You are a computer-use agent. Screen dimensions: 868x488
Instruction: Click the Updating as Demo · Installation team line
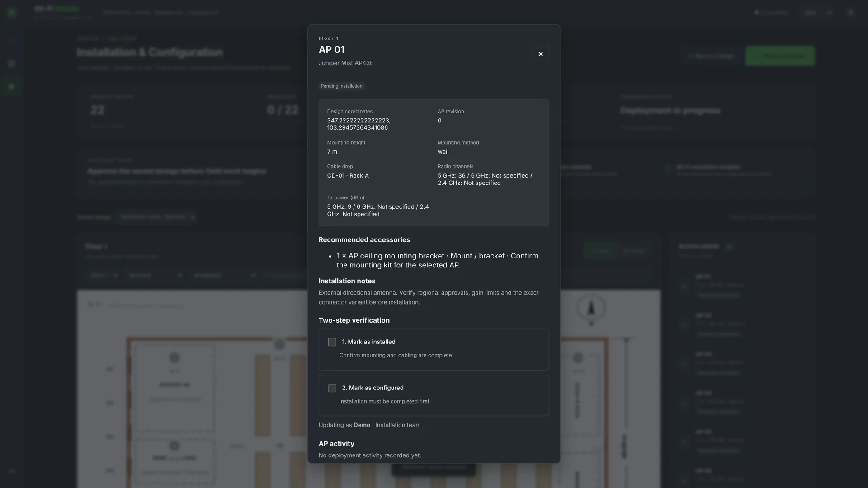(x=369, y=425)
